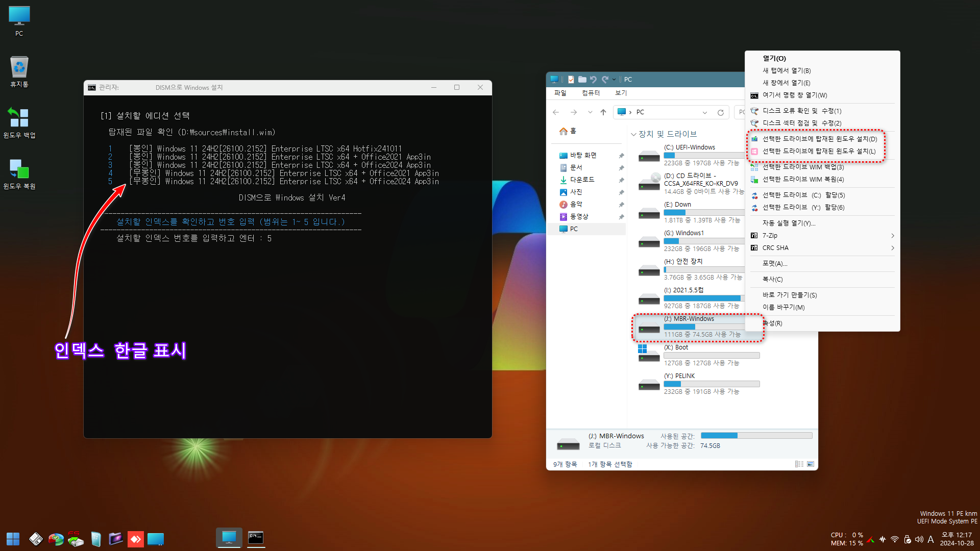The height and width of the screenshot is (551, 980).
Task: Click the Explorer forward arrow
Action: point(574,112)
